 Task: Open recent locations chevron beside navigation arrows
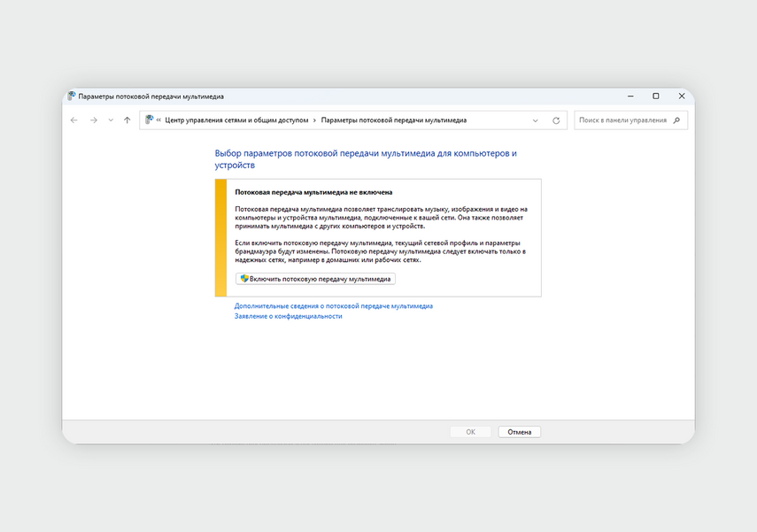(x=111, y=120)
